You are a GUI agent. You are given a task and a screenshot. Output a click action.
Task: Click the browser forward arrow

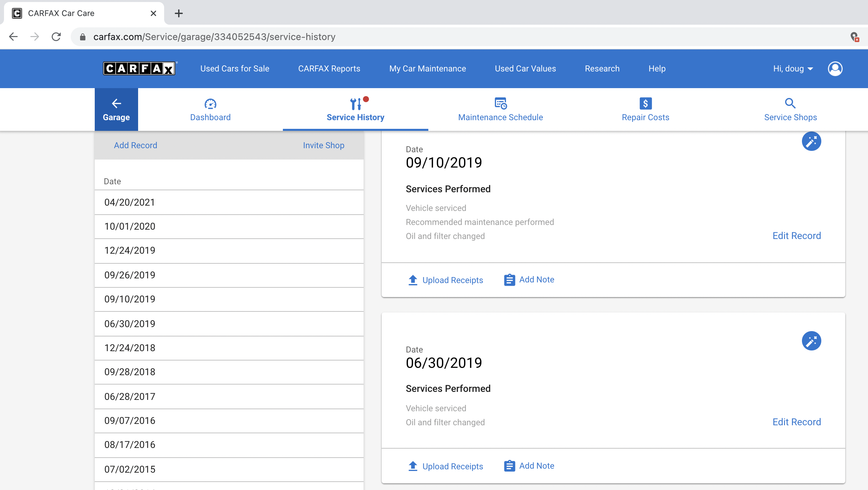pos(35,36)
